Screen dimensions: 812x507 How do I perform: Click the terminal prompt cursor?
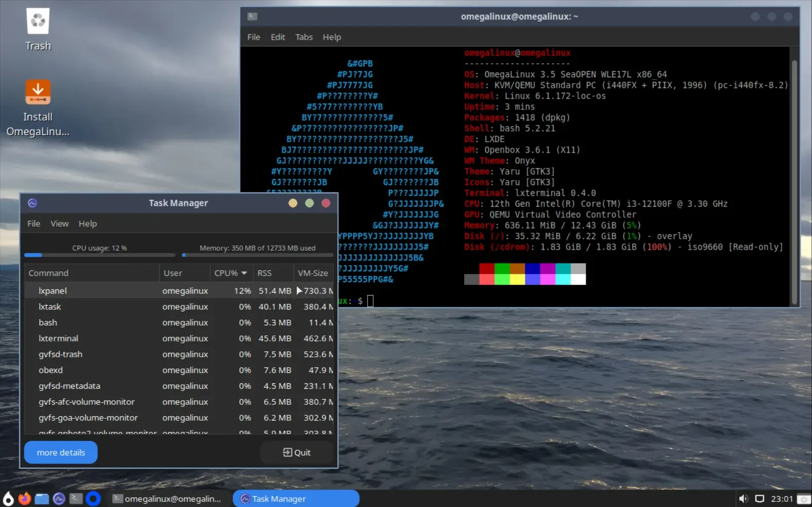tap(370, 301)
